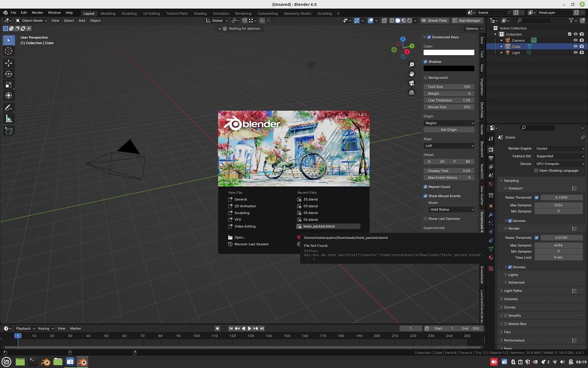
Task: Toggle Show Mouse Events checkbox
Action: coord(425,196)
